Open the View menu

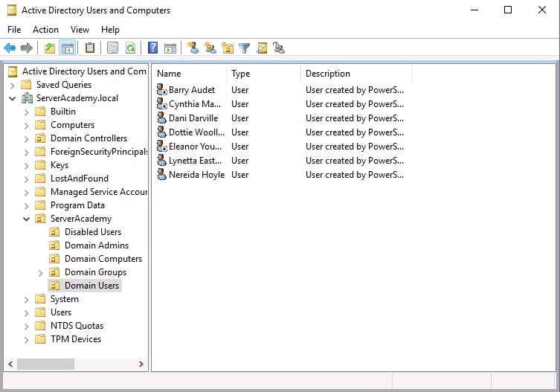click(80, 30)
